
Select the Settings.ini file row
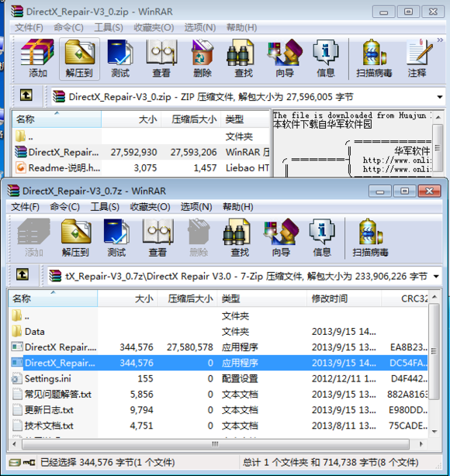tap(219, 379)
